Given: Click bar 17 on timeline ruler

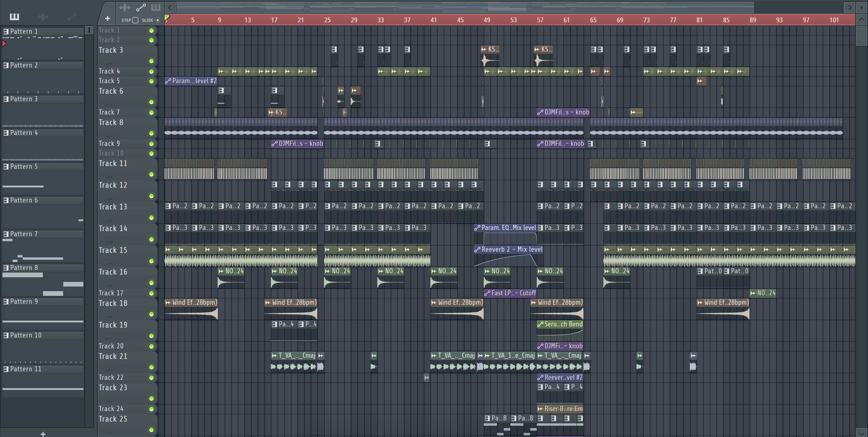Looking at the screenshot, I should pos(274,20).
